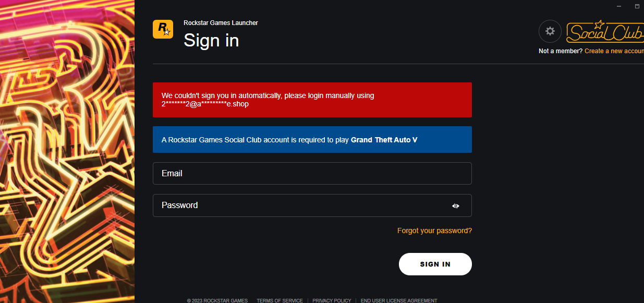Open the Forgot your password link
The image size is (644, 303).
434,231
